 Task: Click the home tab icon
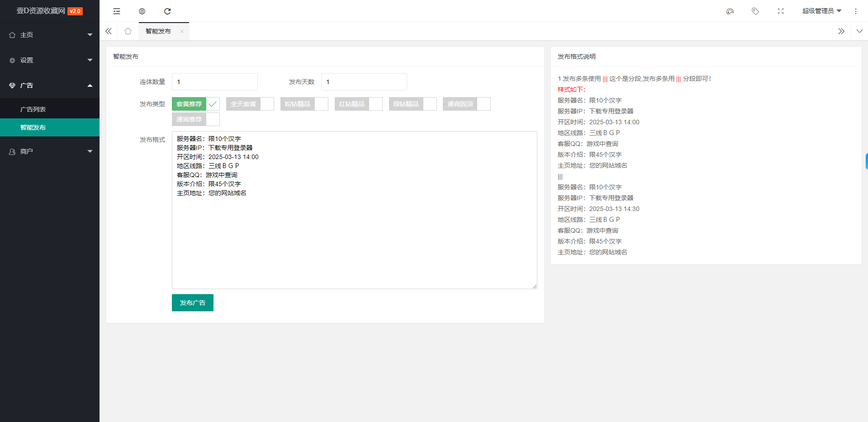pyautogui.click(x=128, y=31)
